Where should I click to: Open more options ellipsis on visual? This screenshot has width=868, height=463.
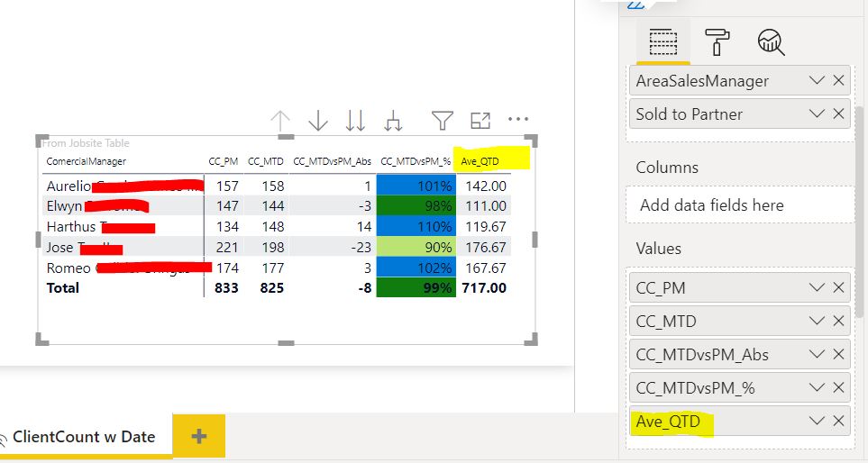point(518,119)
